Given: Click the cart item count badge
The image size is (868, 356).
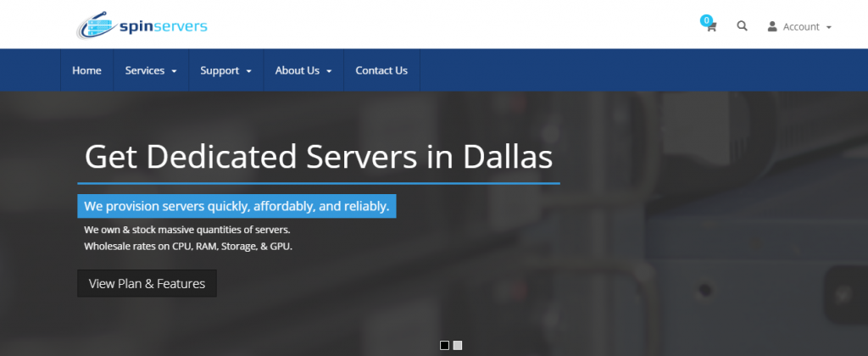Looking at the screenshot, I should pyautogui.click(x=705, y=19).
